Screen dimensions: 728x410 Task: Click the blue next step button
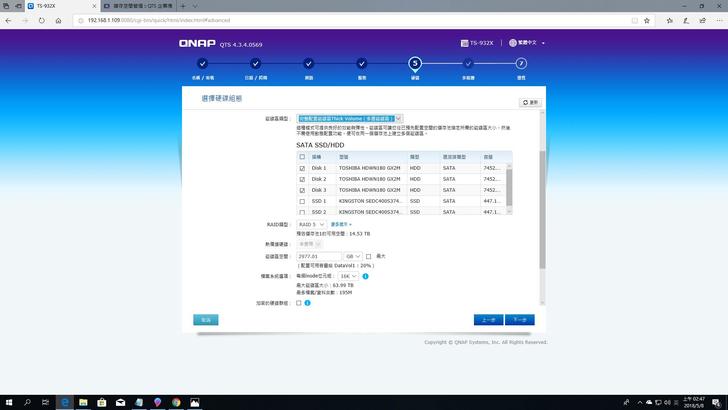518,319
